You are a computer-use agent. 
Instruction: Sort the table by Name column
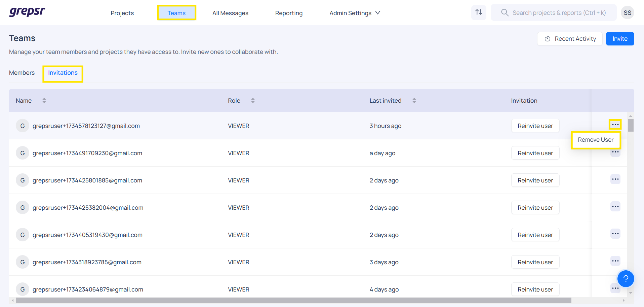44,101
